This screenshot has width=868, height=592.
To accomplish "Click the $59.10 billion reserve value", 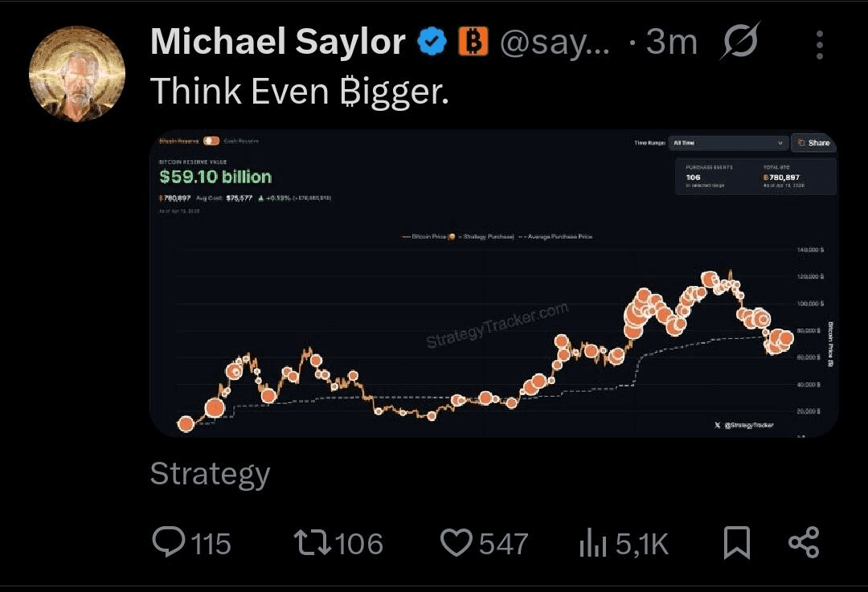I will click(215, 177).
